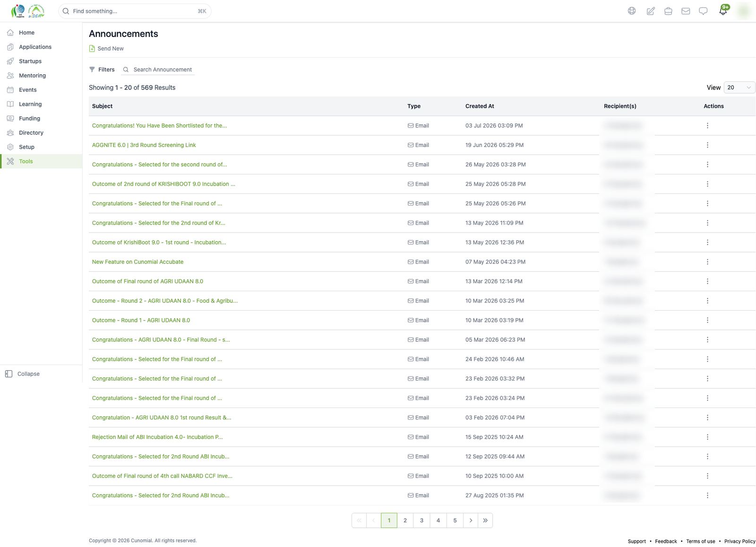Click the organization logo in top left
The width and height of the screenshot is (756, 547).
pos(27,11)
